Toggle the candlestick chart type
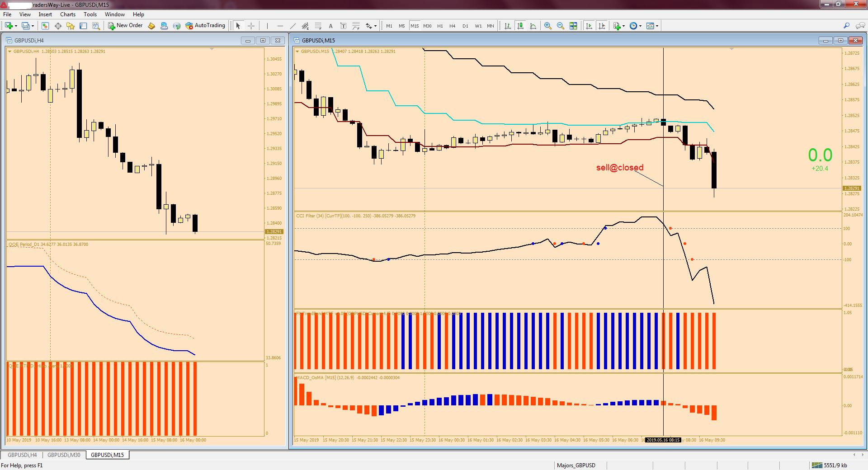 point(520,26)
